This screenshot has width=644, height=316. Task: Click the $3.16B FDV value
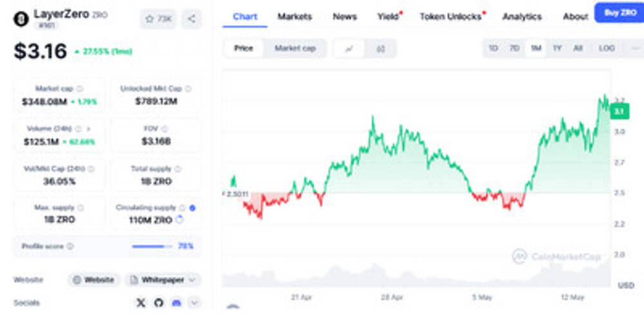coord(156,141)
